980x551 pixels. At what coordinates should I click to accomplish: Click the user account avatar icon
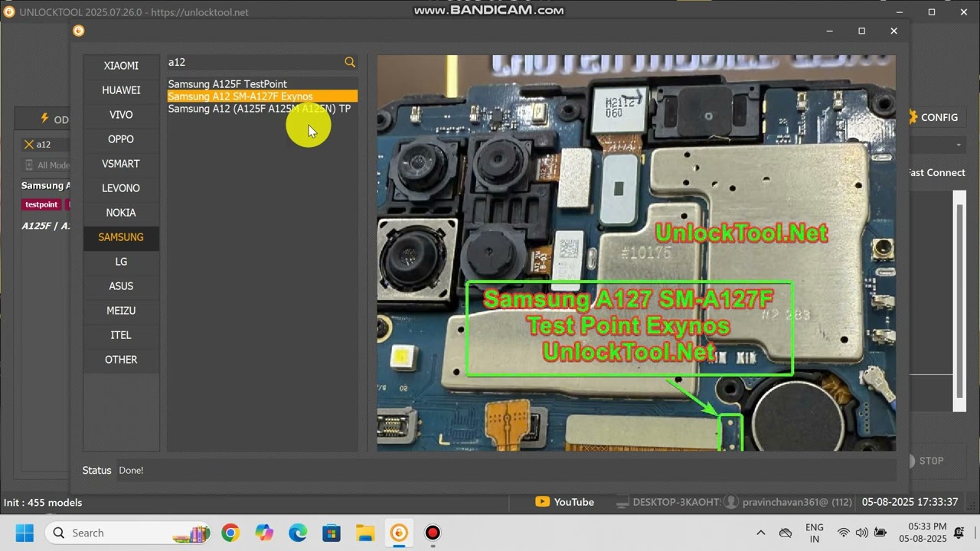point(731,502)
